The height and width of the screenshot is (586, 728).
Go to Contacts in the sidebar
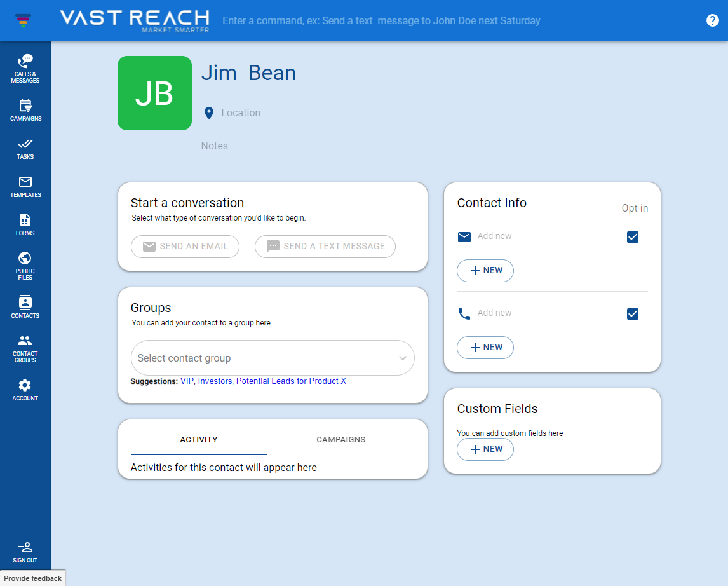[25, 306]
